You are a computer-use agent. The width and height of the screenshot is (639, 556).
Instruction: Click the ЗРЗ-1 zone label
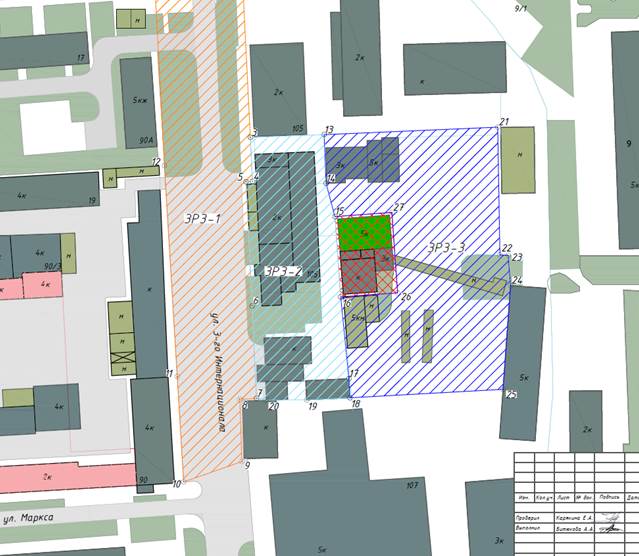[203, 219]
